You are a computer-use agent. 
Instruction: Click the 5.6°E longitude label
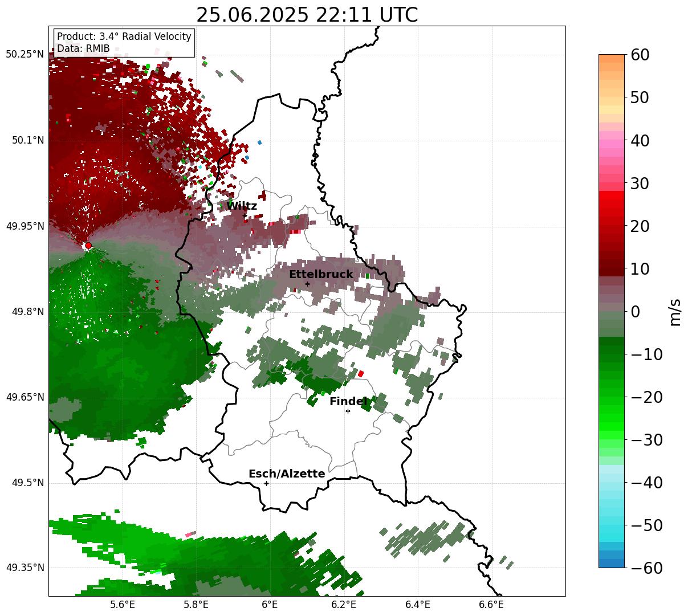tap(123, 605)
